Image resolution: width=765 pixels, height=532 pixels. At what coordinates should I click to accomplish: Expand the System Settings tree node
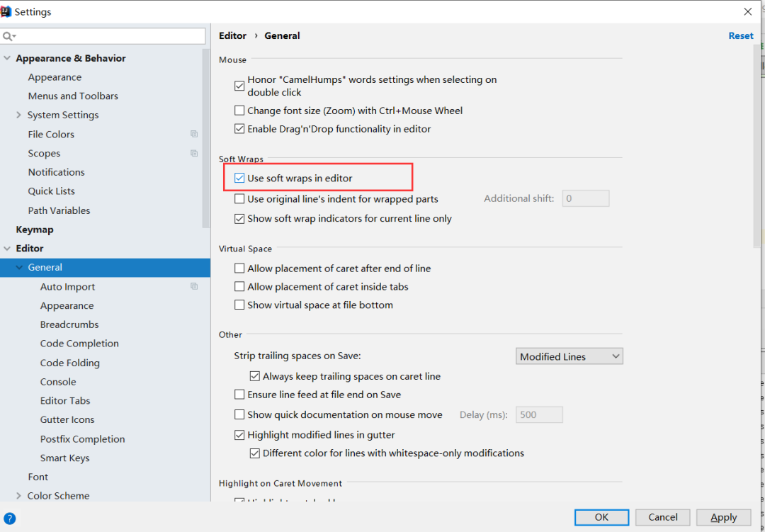[18, 115]
